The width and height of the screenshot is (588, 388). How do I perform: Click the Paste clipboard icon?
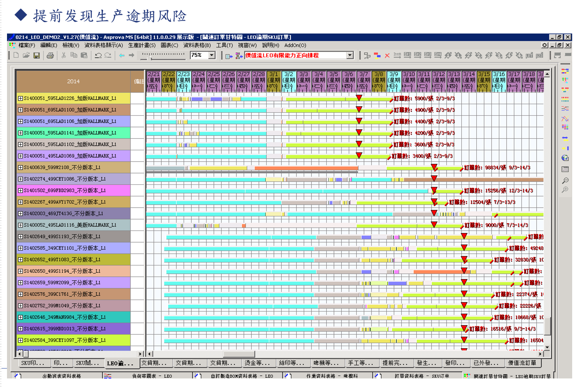point(84,56)
